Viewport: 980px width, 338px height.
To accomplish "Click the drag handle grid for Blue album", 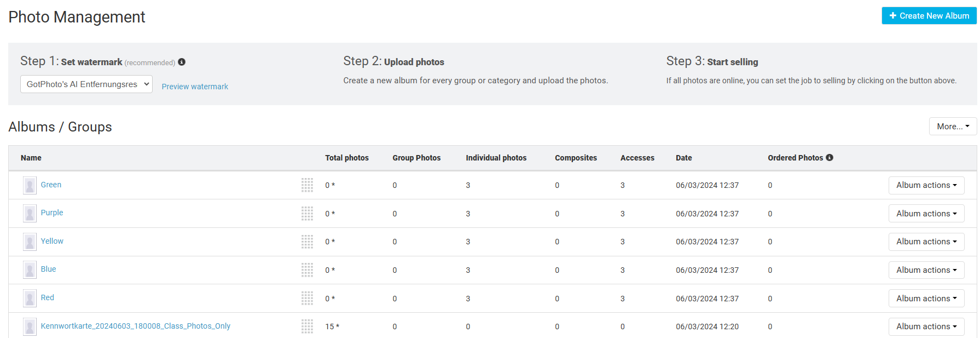I will [x=307, y=270].
